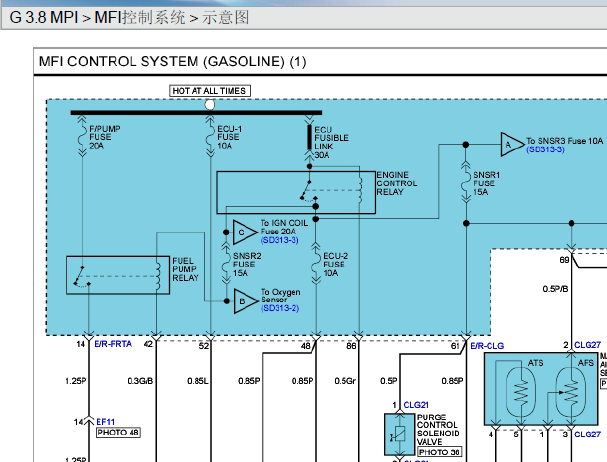The width and height of the screenshot is (607, 462).
Task: Click the 0.5P wire label
Action: tap(389, 381)
